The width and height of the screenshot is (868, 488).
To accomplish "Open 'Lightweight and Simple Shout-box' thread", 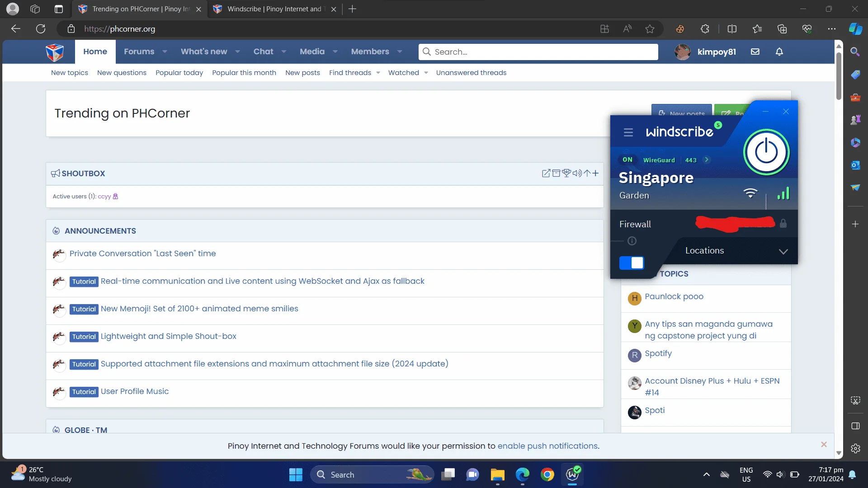I will (168, 336).
